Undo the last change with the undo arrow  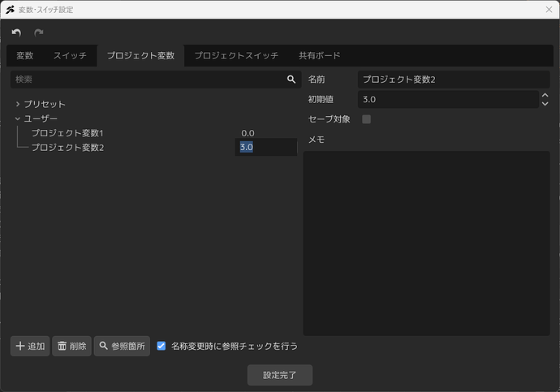click(16, 32)
